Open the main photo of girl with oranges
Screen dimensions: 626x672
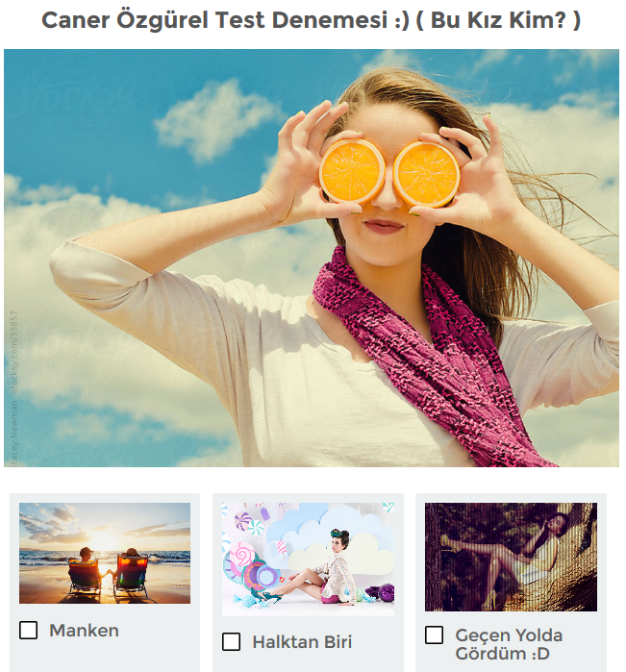click(x=312, y=258)
